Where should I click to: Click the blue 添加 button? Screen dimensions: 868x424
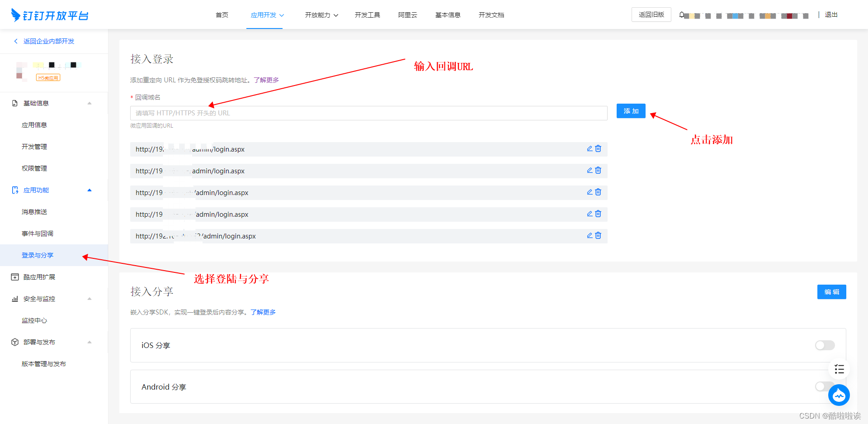pyautogui.click(x=631, y=111)
